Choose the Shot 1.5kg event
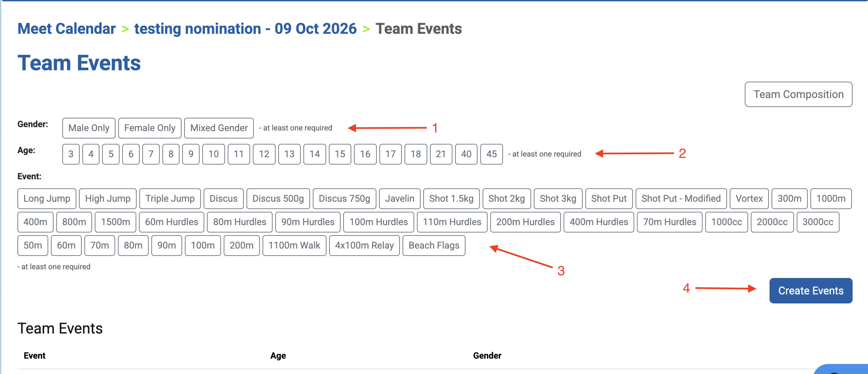The image size is (868, 374). [x=451, y=199]
